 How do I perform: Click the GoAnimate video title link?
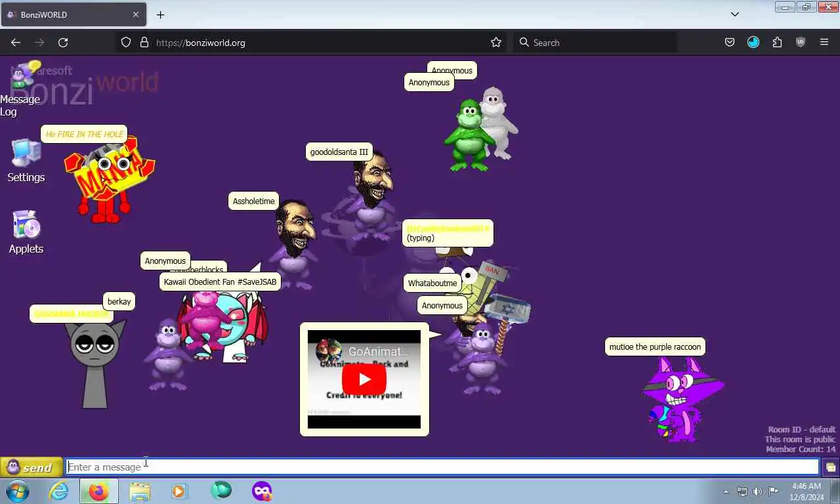tap(379, 351)
